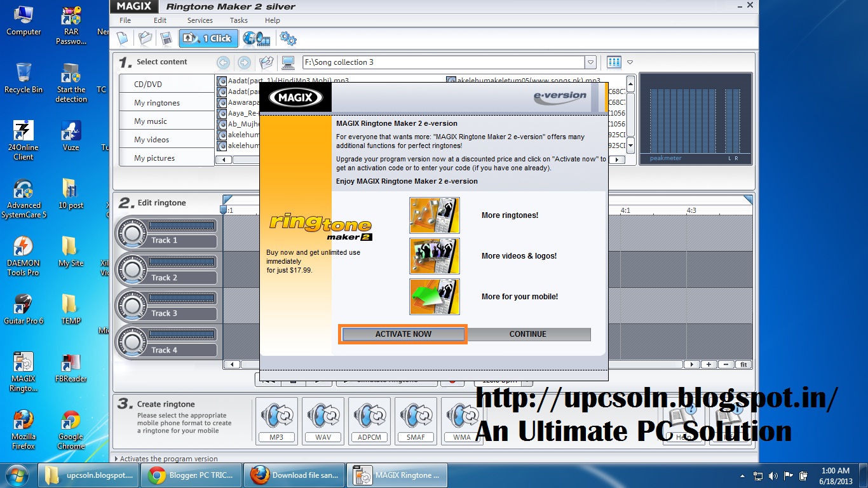Select first Aadat(part_1) mp3 file
The image size is (868, 488).
(x=283, y=81)
